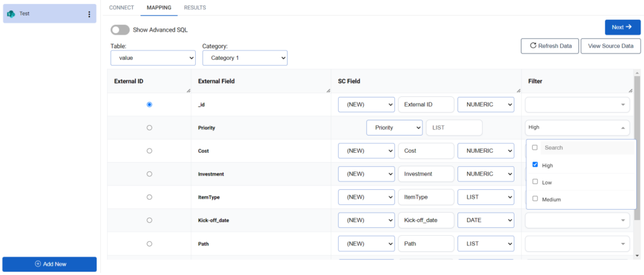The height and width of the screenshot is (275, 644).
Task: Click the View Source Data button
Action: [610, 46]
